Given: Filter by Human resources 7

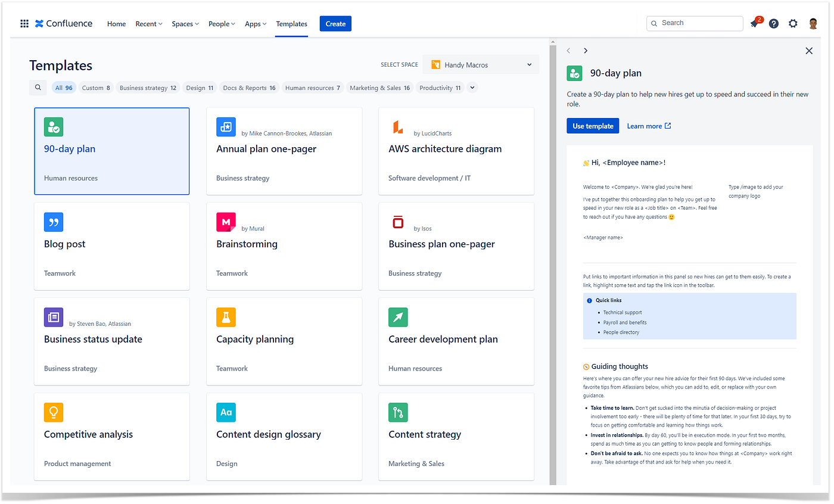Looking at the screenshot, I should (313, 88).
